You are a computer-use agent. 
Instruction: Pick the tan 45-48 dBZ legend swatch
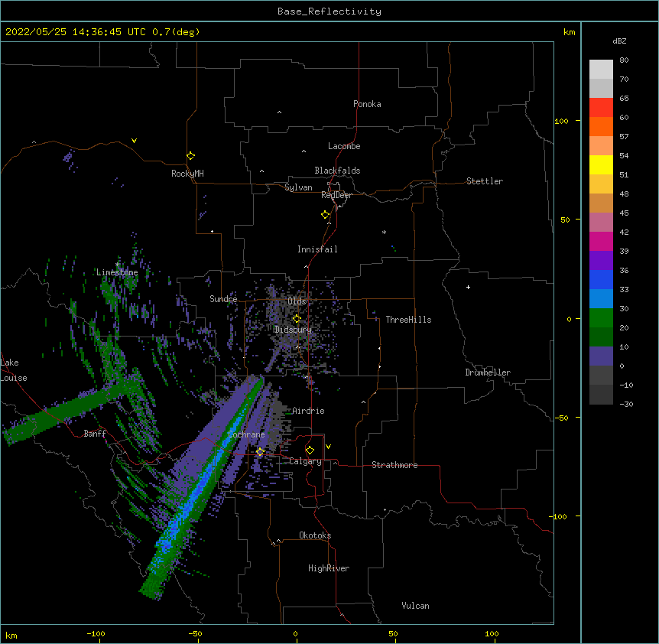coord(601,203)
